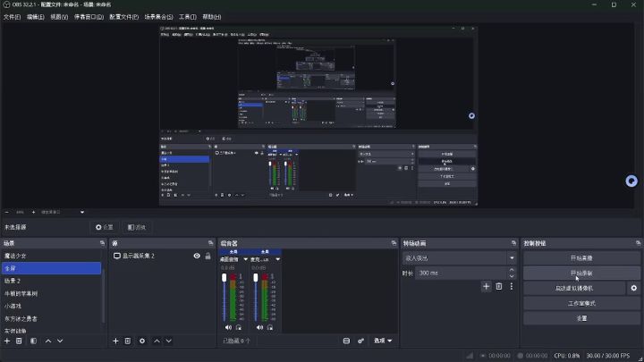
Task: Pop out the 控制按钮 controls dock
Action: tap(638, 243)
